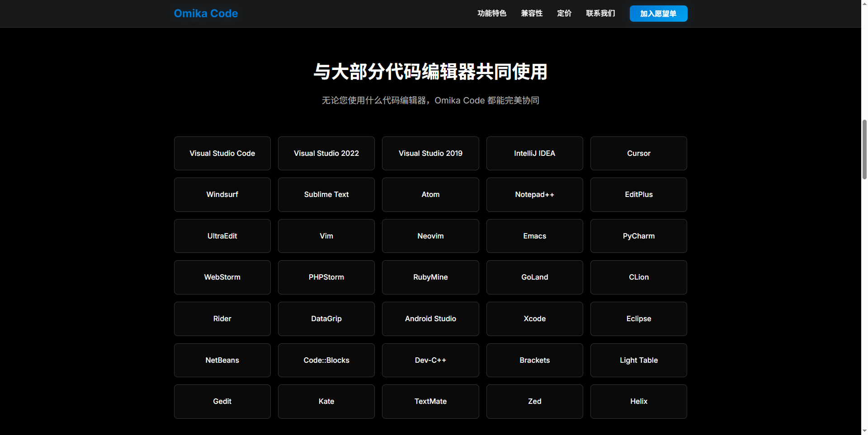Pick the PyCharm tile
868x435 pixels.
(638, 236)
